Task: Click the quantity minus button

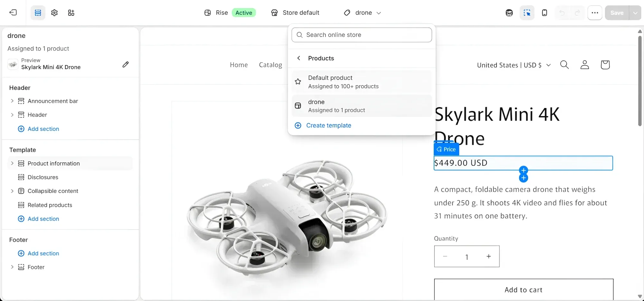Action: click(x=445, y=256)
